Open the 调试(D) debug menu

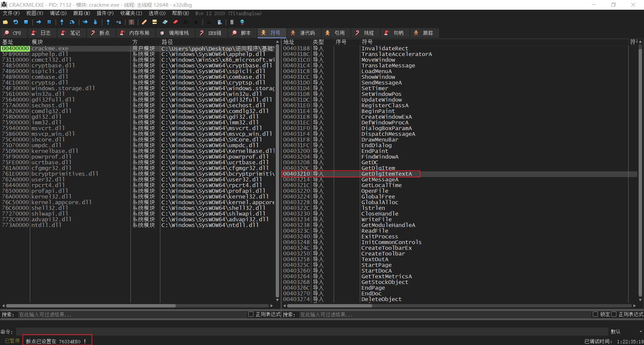click(58, 13)
